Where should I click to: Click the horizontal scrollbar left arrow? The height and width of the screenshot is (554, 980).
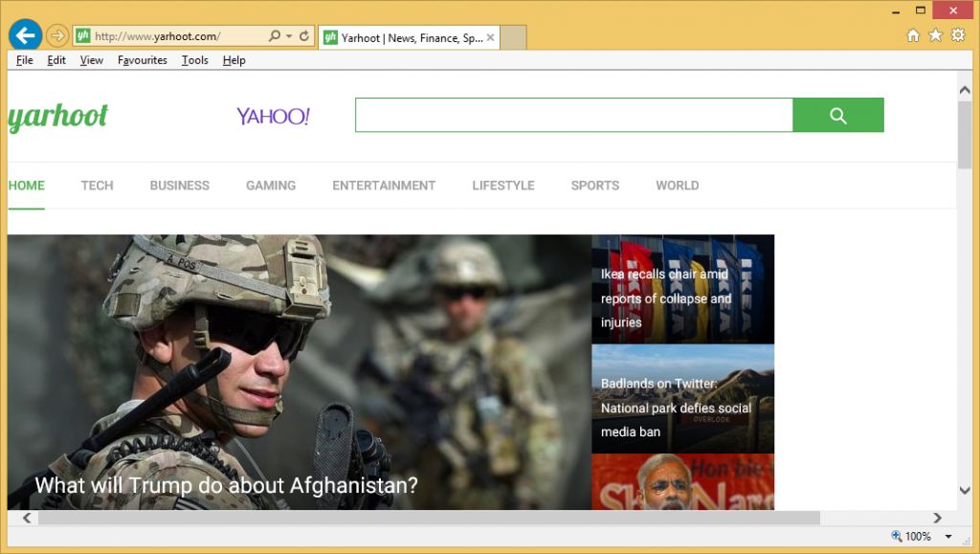point(27,518)
